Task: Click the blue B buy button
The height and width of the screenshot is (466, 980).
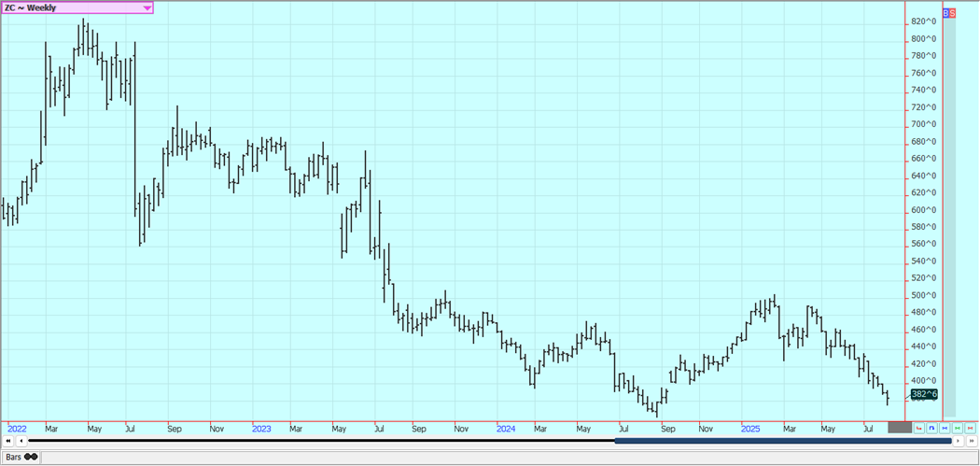Action: (945, 12)
